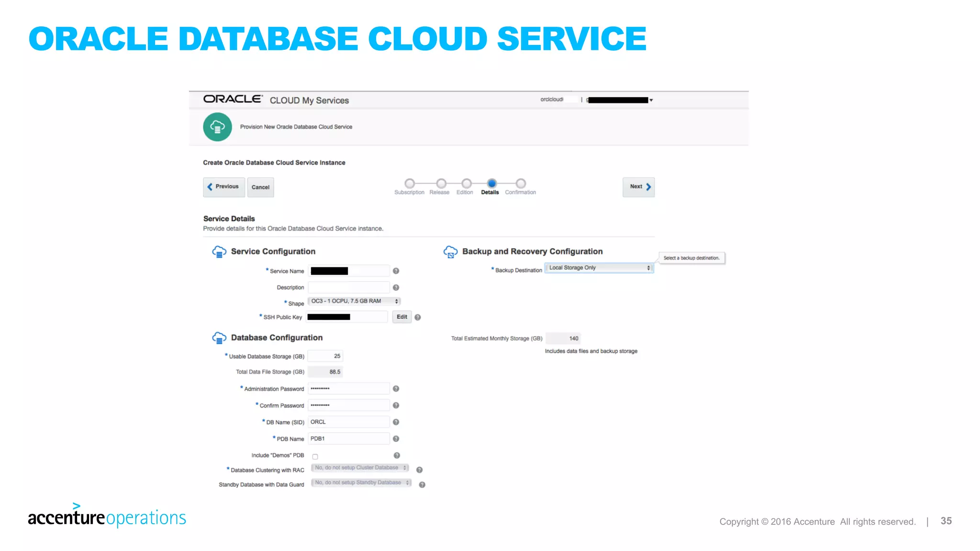Click the Administration Password field
Screen dimensions: 980x551
(349, 388)
